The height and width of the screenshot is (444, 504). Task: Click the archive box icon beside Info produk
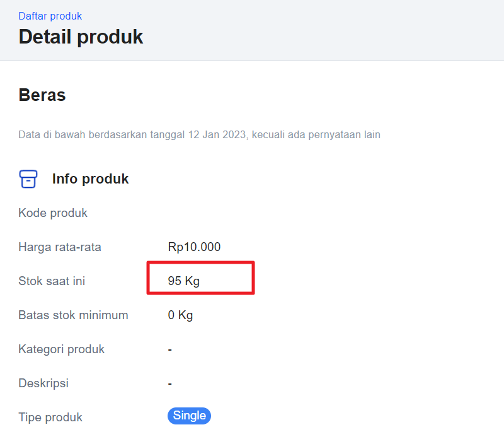[28, 179]
